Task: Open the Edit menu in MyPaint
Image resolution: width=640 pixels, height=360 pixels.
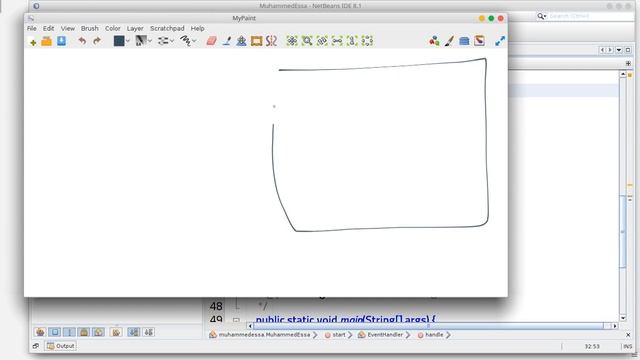Action: pos(48,29)
